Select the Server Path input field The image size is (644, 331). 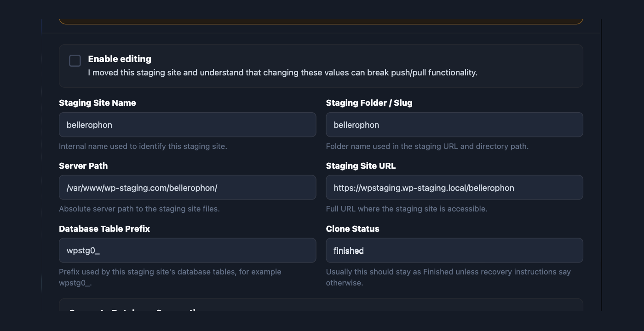188,188
